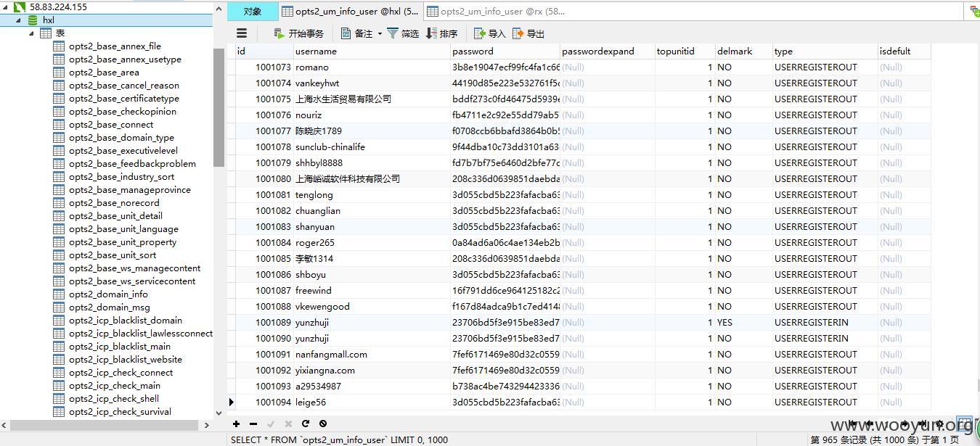The image size is (980, 446).
Task: Click the discard changes X icon
Action: point(288,424)
